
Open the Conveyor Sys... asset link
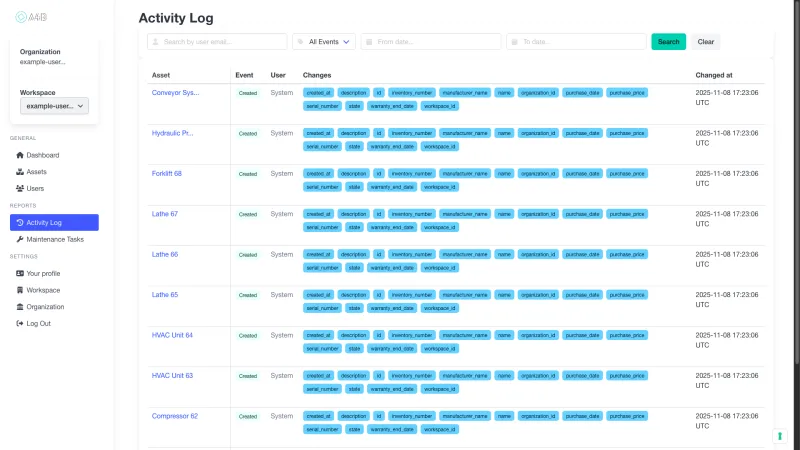(x=175, y=93)
